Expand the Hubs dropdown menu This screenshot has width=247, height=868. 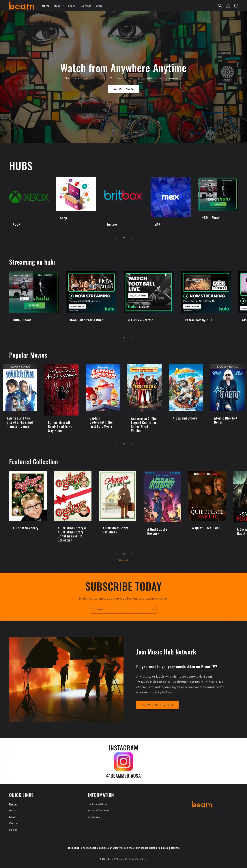pyautogui.click(x=59, y=6)
